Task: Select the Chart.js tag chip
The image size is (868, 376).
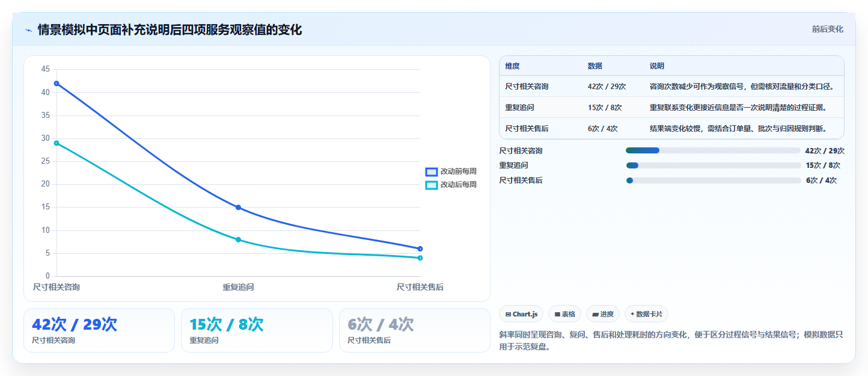Action: [x=521, y=314]
